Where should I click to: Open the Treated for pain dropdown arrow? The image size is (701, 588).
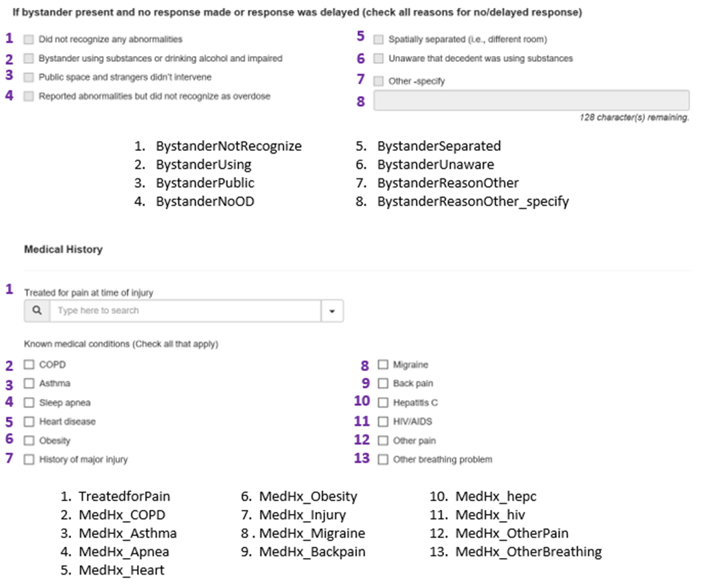pyautogui.click(x=332, y=311)
